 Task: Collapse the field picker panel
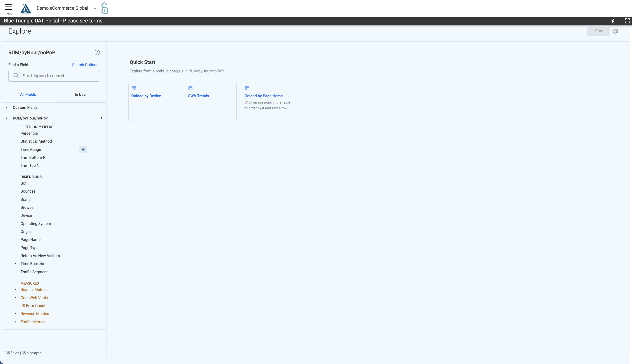tap(97, 52)
